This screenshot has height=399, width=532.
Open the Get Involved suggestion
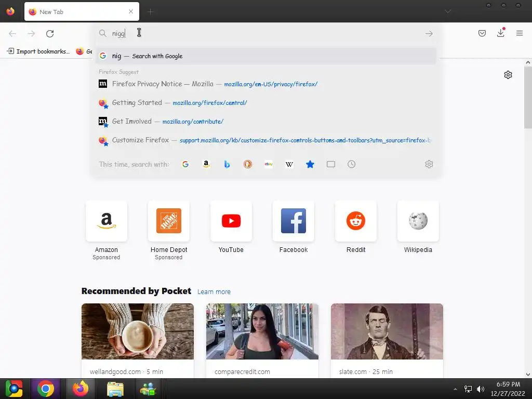point(266,121)
